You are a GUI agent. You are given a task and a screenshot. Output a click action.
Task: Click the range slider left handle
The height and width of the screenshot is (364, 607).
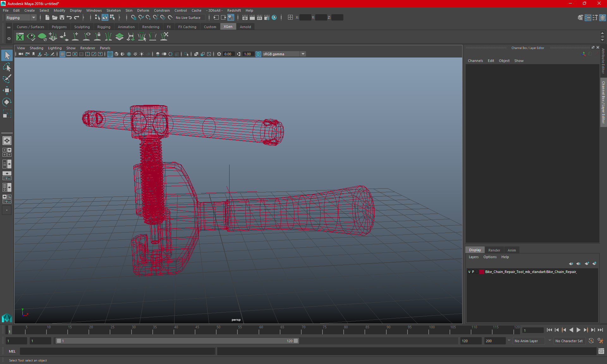click(x=58, y=341)
